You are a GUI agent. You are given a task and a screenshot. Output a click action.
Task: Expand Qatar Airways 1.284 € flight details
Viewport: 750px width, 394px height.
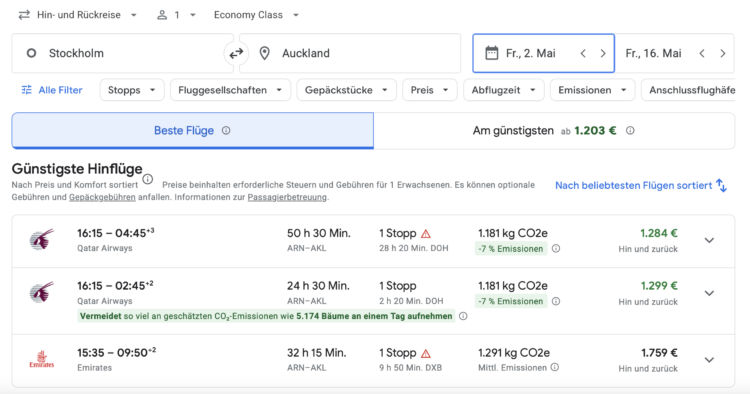(709, 240)
